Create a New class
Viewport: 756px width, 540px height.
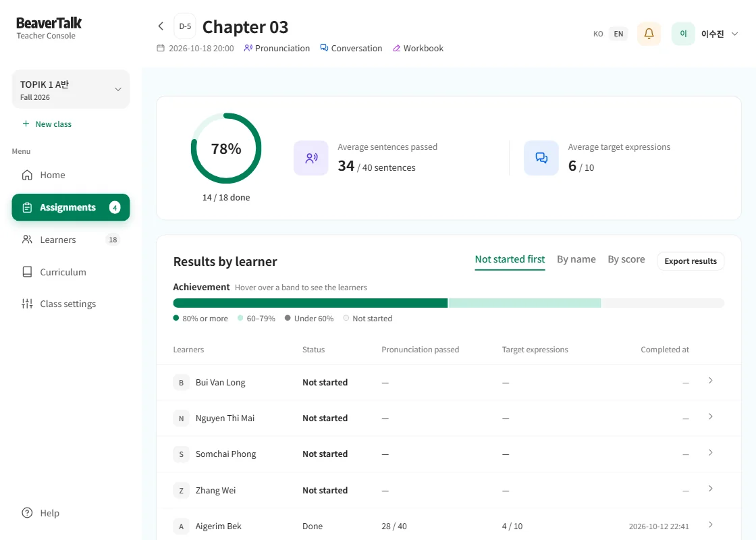pyautogui.click(x=47, y=124)
